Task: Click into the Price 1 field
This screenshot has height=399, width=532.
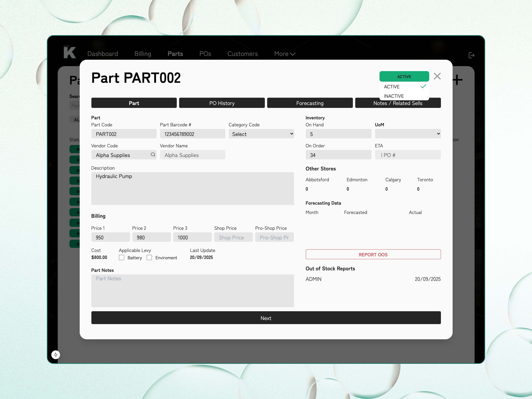Action: 110,237
